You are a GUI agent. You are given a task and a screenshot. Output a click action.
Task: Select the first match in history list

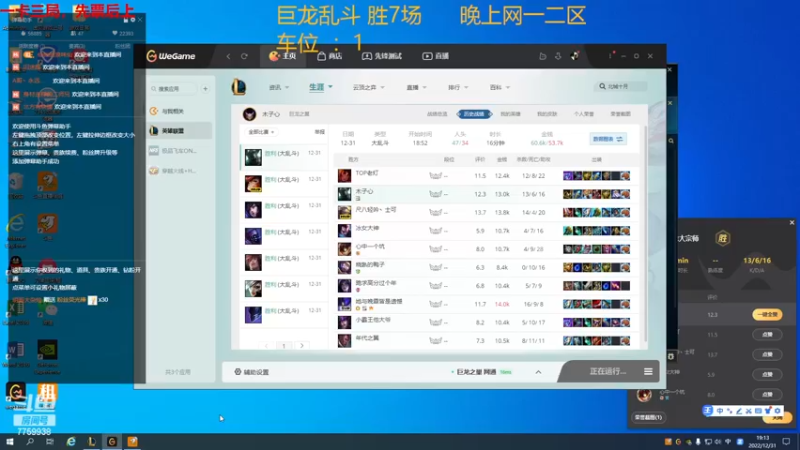(x=284, y=157)
